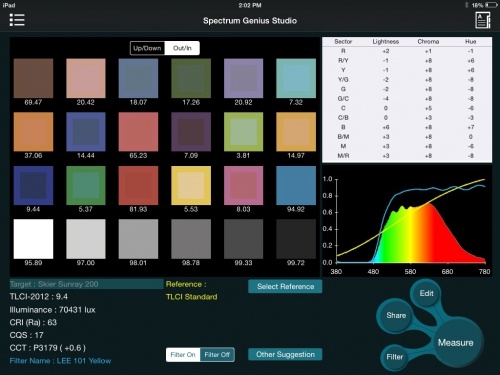Tap the dark gray swatch labeled 99.33

tap(243, 239)
